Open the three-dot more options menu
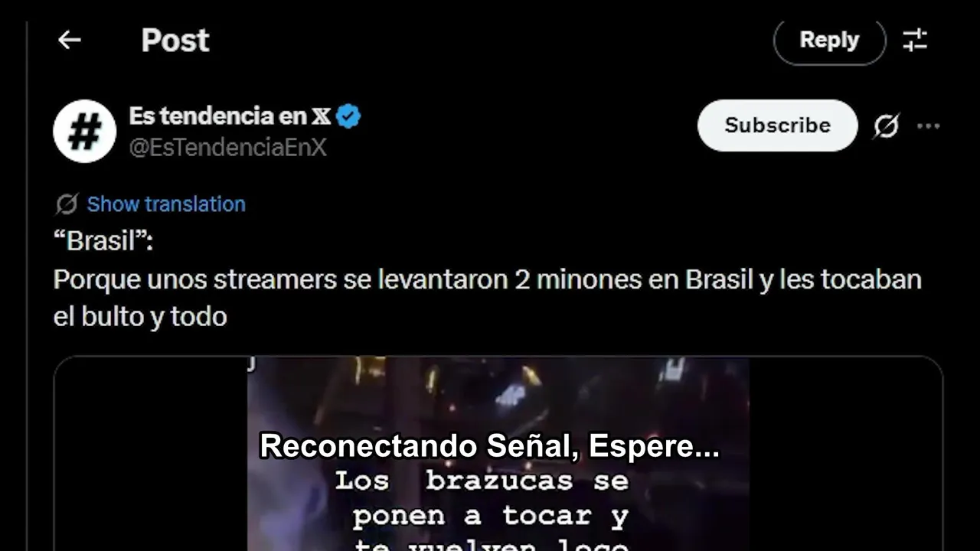The image size is (980, 551). [x=928, y=126]
